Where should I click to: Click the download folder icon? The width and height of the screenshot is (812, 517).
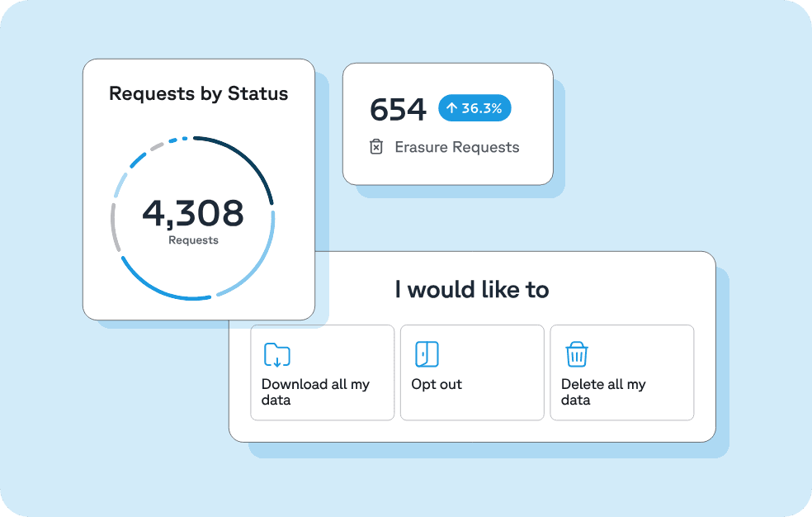(276, 355)
